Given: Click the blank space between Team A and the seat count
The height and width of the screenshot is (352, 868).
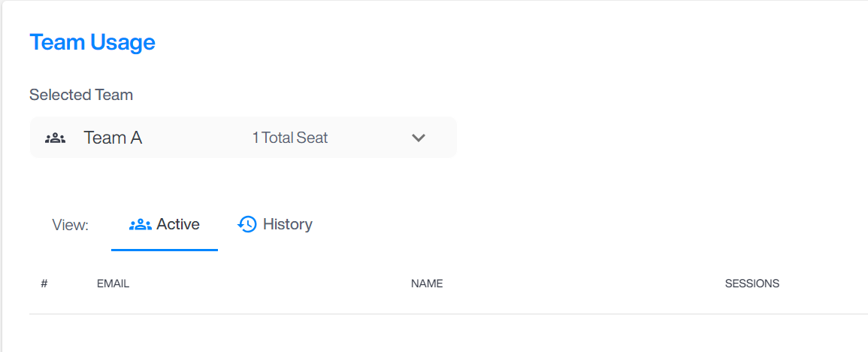Looking at the screenshot, I should (x=197, y=138).
